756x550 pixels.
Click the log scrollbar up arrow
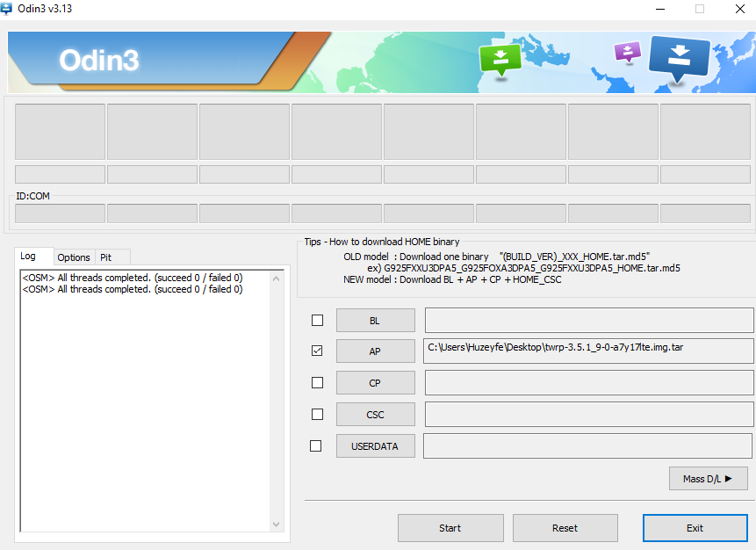coord(277,279)
